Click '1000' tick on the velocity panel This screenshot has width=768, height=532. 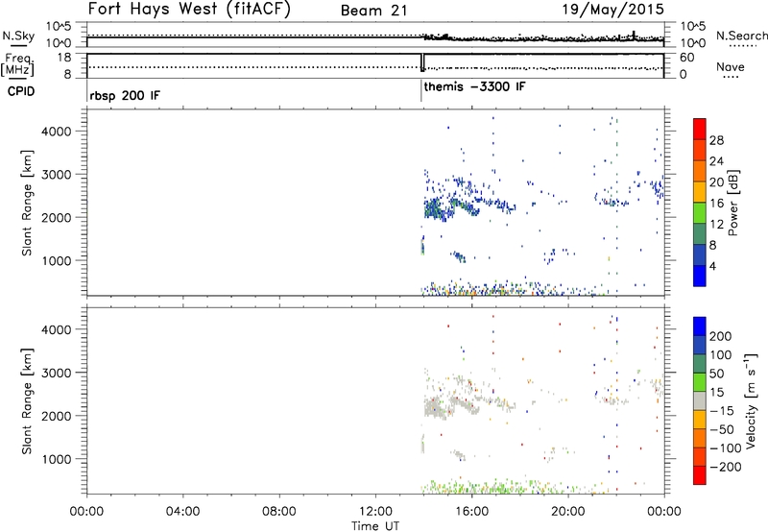click(x=57, y=459)
